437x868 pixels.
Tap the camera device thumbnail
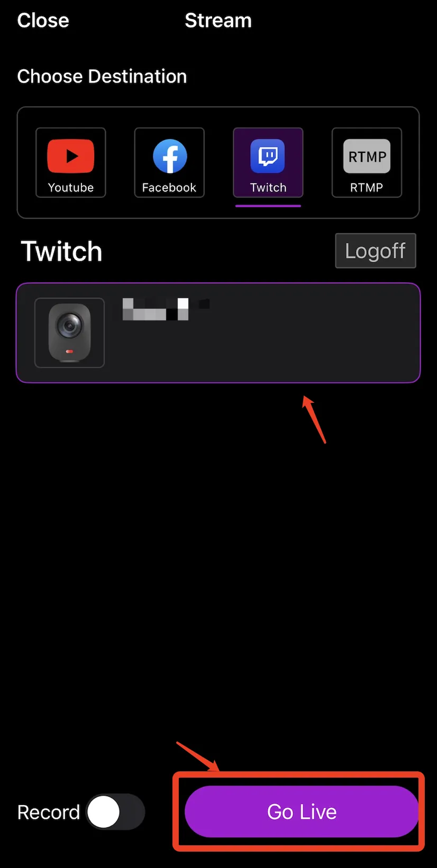pyautogui.click(x=69, y=333)
